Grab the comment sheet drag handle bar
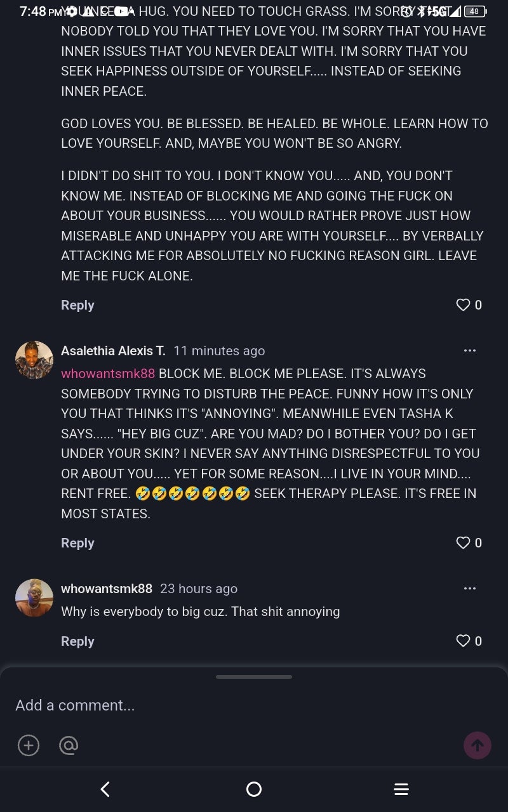The height and width of the screenshot is (812, 508). pyautogui.click(x=254, y=677)
